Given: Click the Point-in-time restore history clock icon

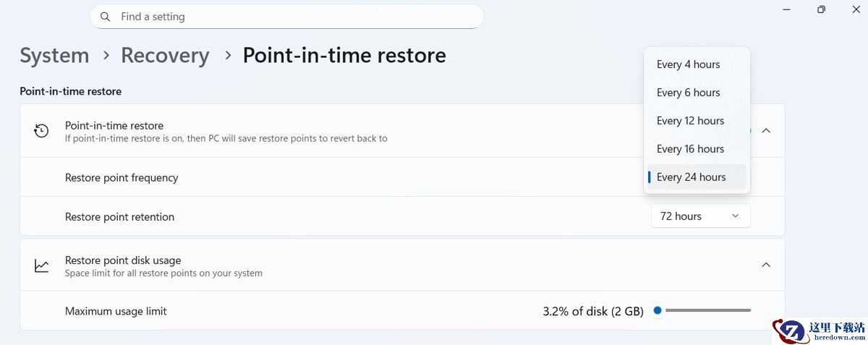Looking at the screenshot, I should coord(42,131).
